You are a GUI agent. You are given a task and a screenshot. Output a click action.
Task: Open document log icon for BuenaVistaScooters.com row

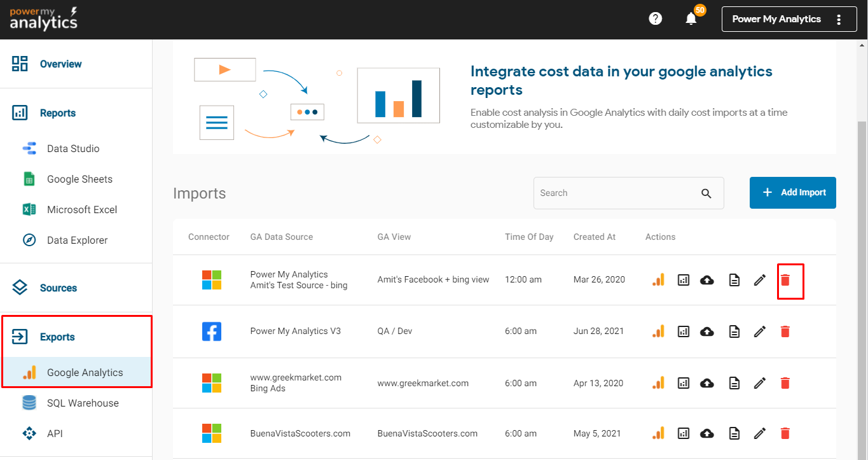(x=734, y=434)
